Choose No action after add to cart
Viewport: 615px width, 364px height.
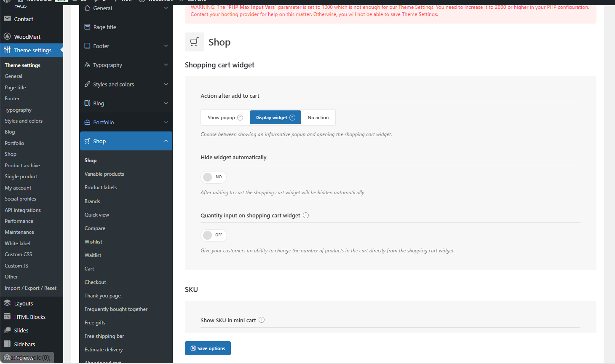(x=318, y=118)
